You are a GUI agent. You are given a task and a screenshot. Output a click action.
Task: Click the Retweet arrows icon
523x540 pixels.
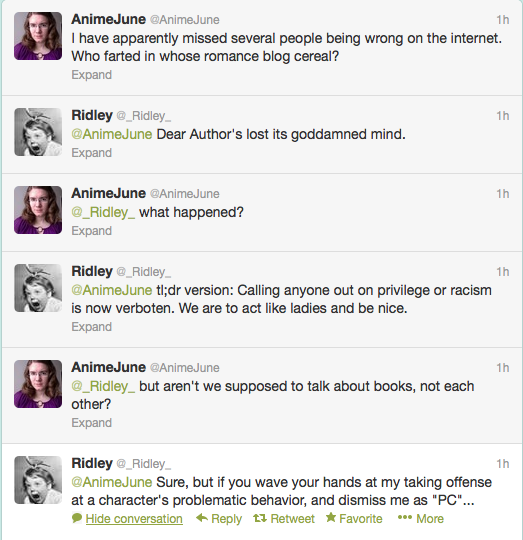pyautogui.click(x=260, y=518)
